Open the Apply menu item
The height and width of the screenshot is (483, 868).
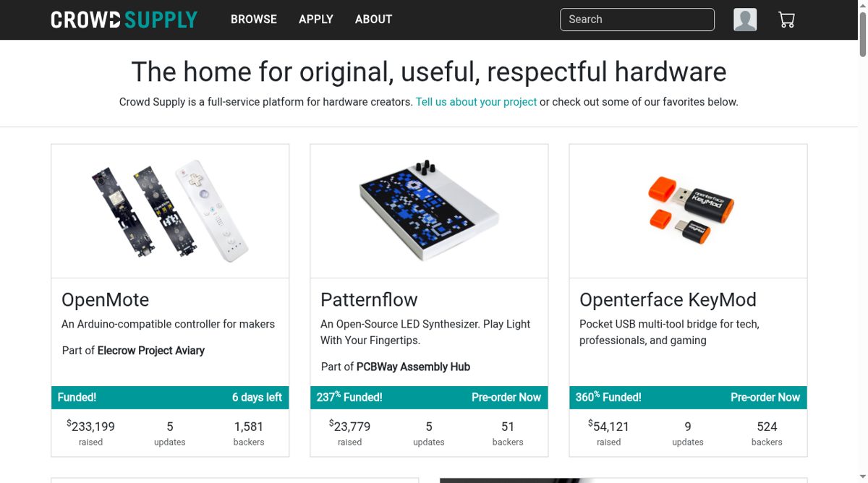click(316, 20)
